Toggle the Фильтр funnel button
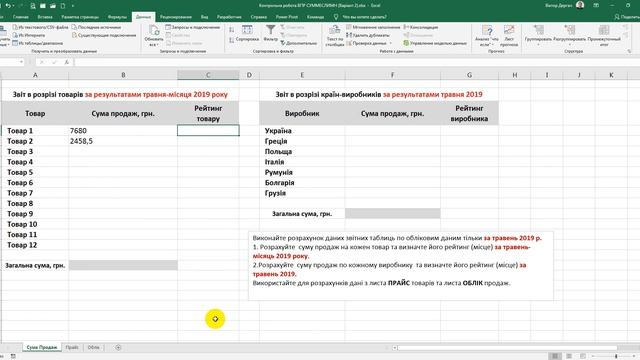Screen dimensions: 640x360 [271, 33]
